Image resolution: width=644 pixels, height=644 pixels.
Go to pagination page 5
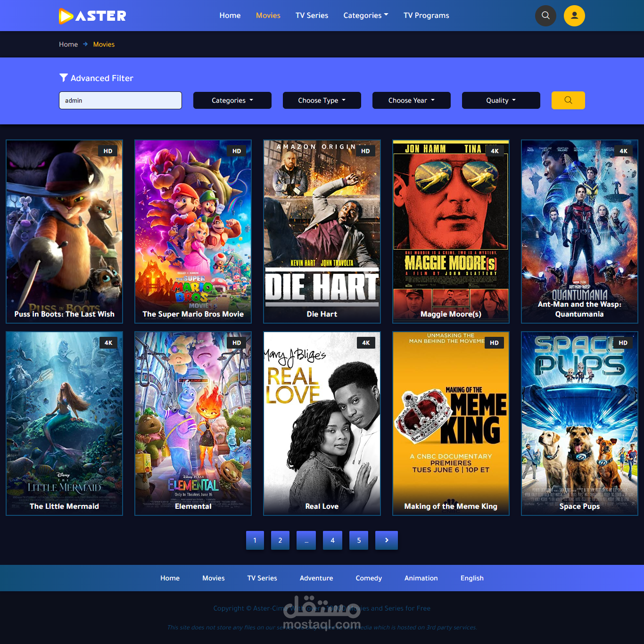pos(359,540)
